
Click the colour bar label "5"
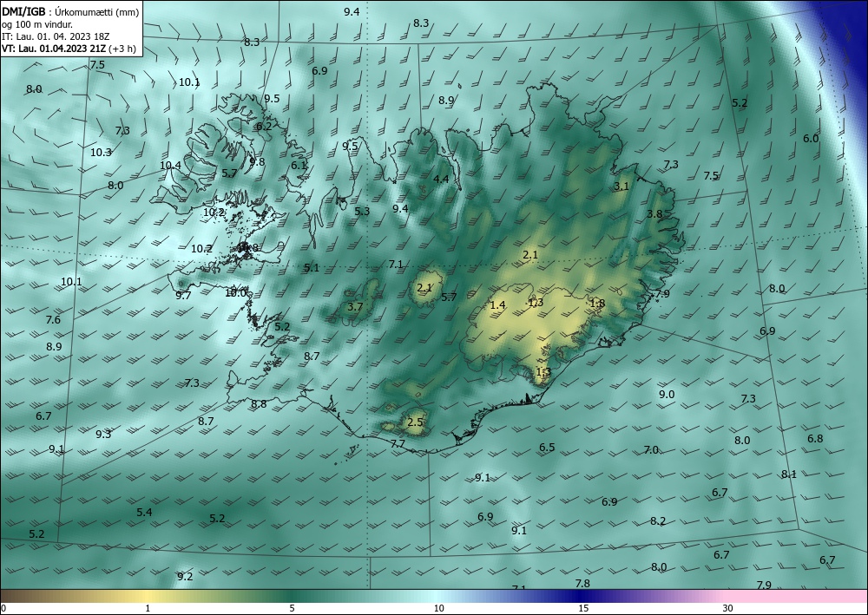(292, 609)
